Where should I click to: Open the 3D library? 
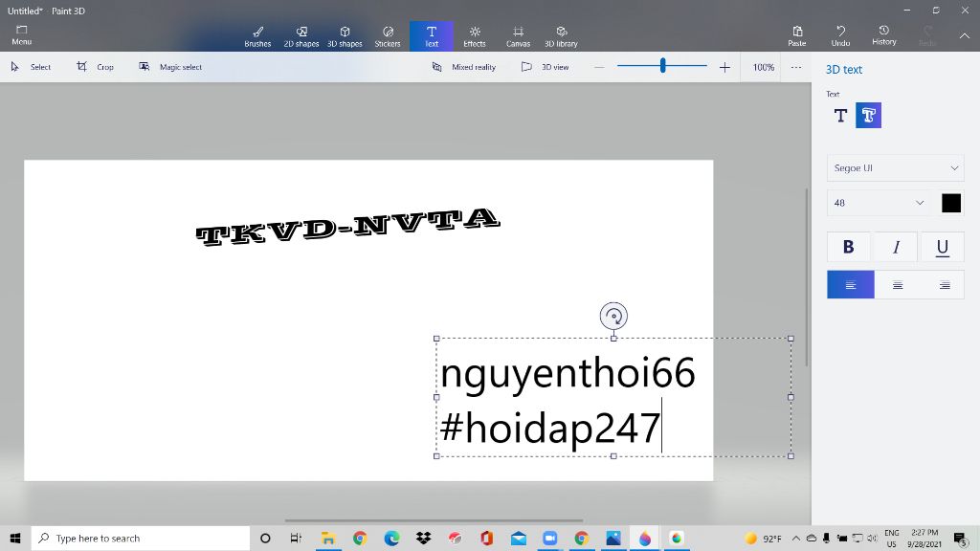click(561, 36)
